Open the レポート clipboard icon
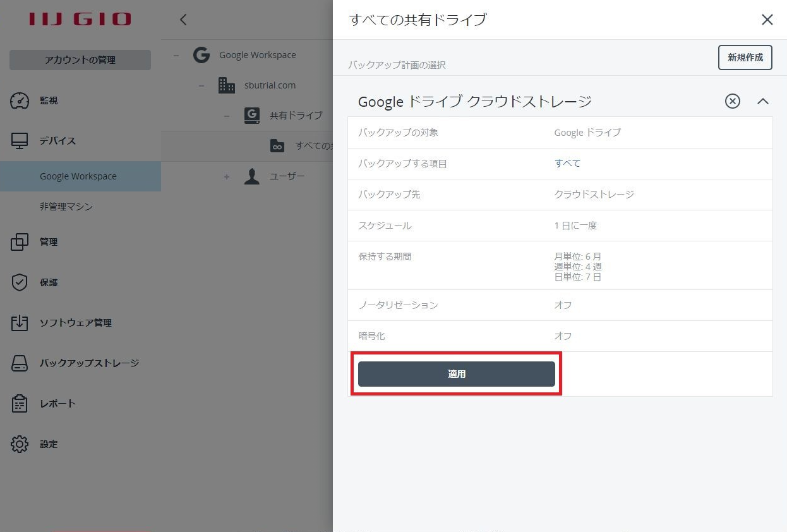 coord(20,404)
